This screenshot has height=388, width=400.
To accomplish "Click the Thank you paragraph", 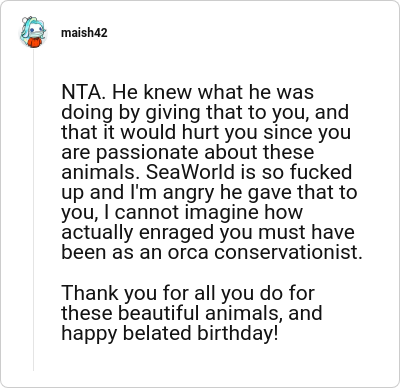I will tap(192, 313).
